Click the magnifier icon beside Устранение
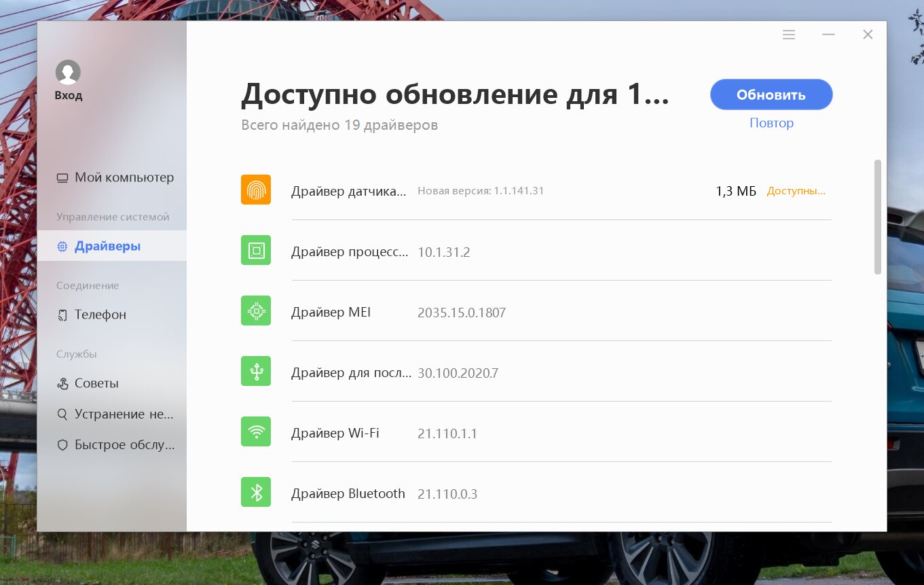 click(x=62, y=414)
